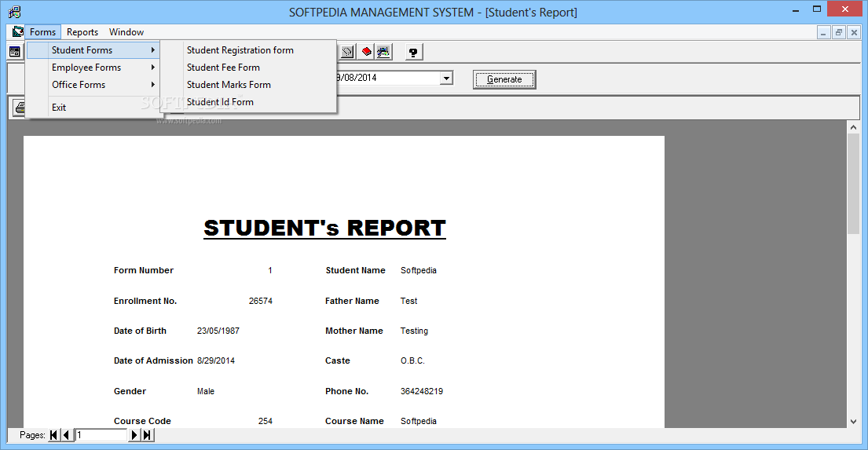The width and height of the screenshot is (868, 450).
Task: Open the Reports menu
Action: click(82, 32)
